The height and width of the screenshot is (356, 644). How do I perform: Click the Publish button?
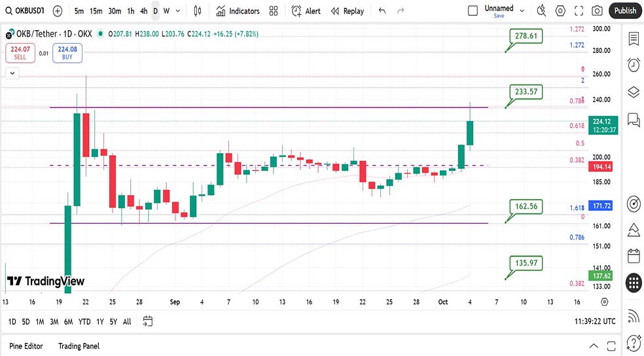[x=625, y=10]
